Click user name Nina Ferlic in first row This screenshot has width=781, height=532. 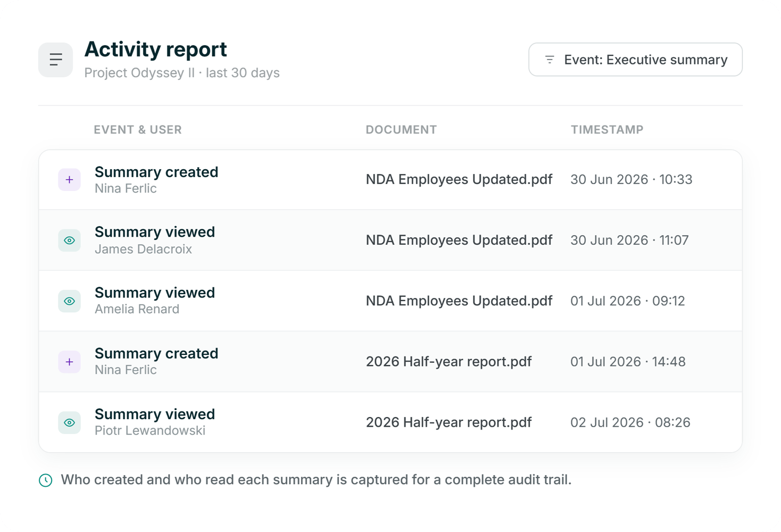point(126,188)
